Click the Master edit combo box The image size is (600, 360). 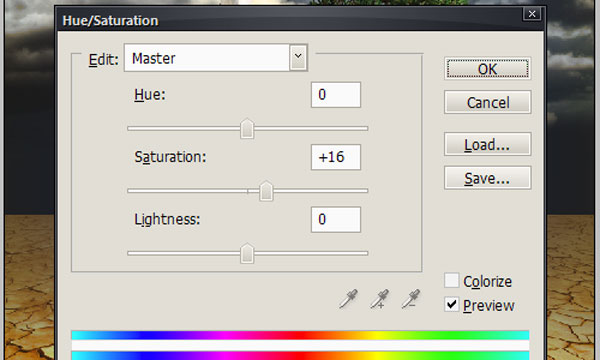point(216,58)
